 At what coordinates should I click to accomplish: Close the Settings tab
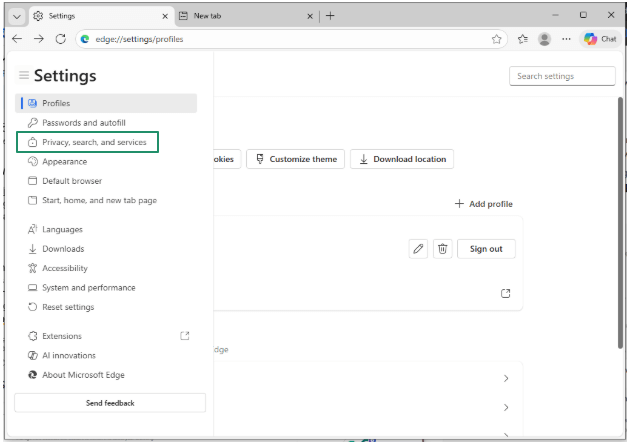pyautogui.click(x=165, y=16)
